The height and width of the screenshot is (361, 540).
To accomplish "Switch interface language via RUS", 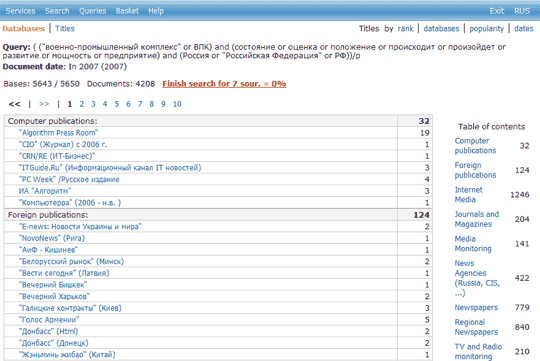I will click(522, 11).
